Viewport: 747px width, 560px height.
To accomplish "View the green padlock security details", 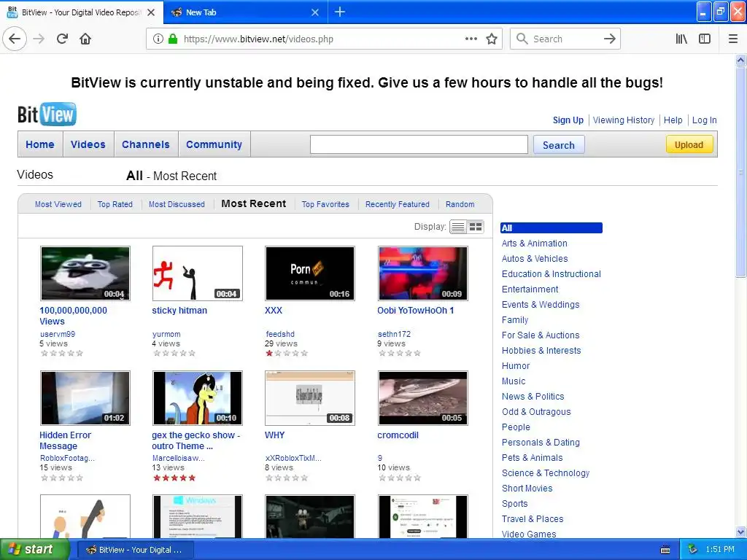I will [x=172, y=39].
